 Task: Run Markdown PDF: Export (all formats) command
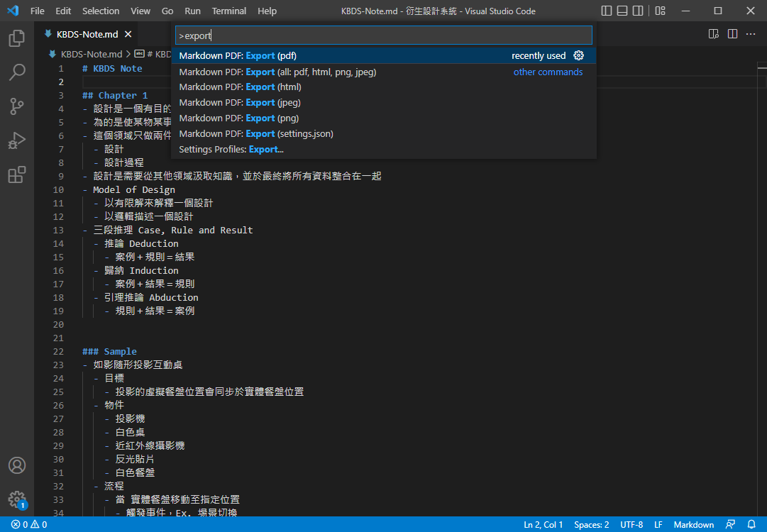point(384,72)
